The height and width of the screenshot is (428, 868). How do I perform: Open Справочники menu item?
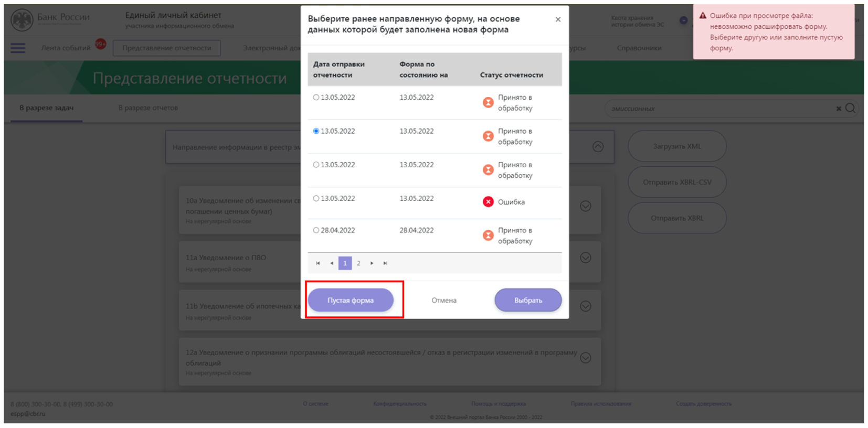[639, 48]
